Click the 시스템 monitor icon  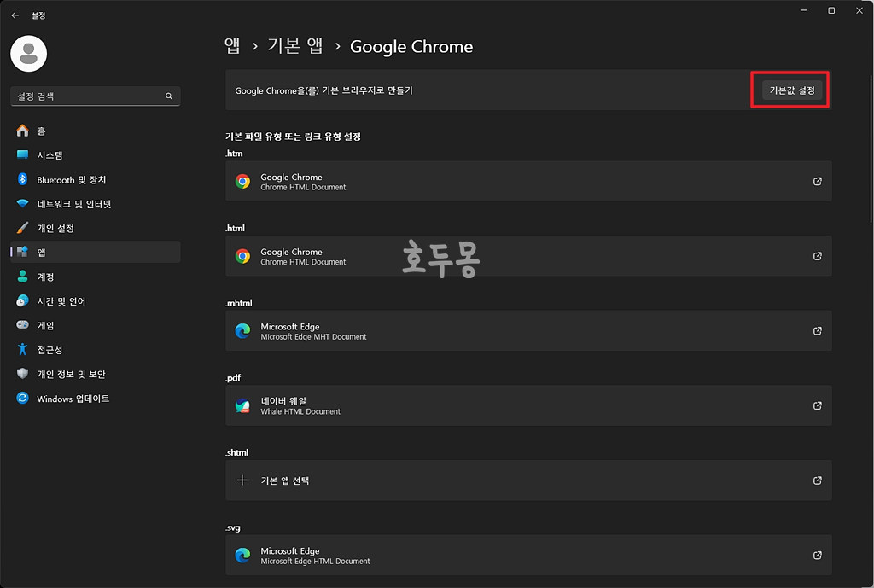[x=22, y=155]
